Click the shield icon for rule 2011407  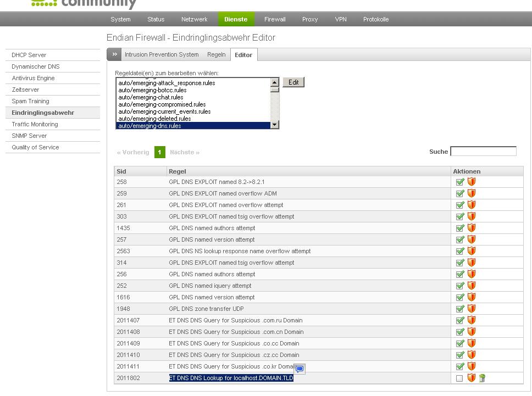[471, 320]
